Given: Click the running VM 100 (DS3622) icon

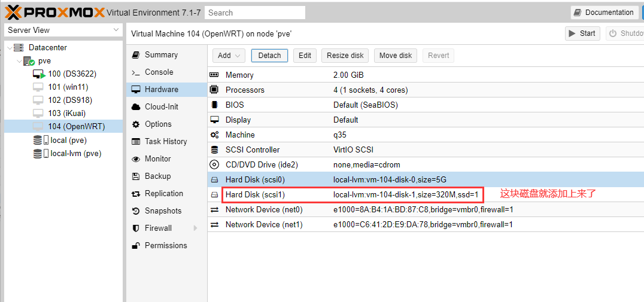Looking at the screenshot, I should 39,74.
